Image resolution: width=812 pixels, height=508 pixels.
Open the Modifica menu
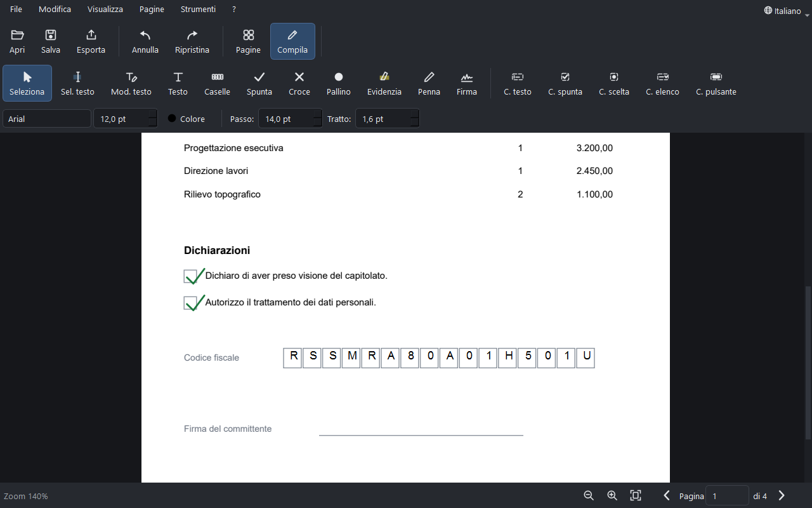(x=55, y=10)
